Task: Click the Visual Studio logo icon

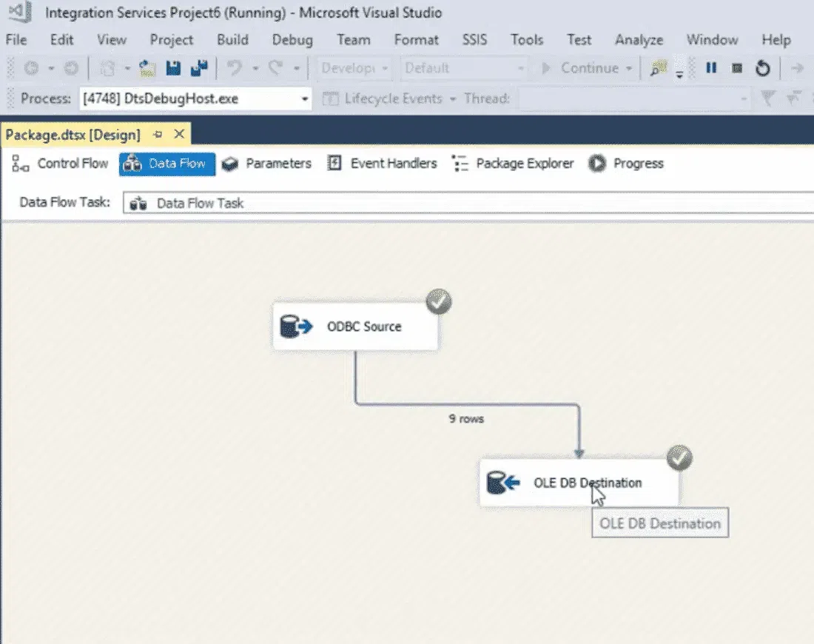Action: coord(21,11)
